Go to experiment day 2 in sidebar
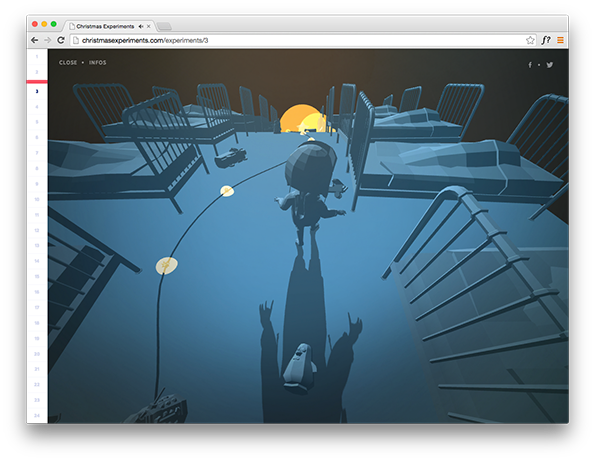The width and height of the screenshot is (595, 461). click(37, 72)
